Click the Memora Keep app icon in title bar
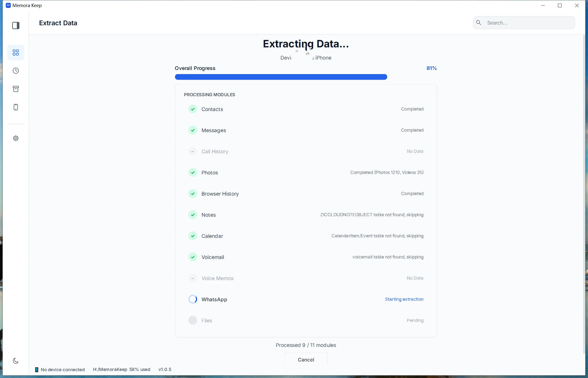The width and height of the screenshot is (588, 378). pos(8,5)
